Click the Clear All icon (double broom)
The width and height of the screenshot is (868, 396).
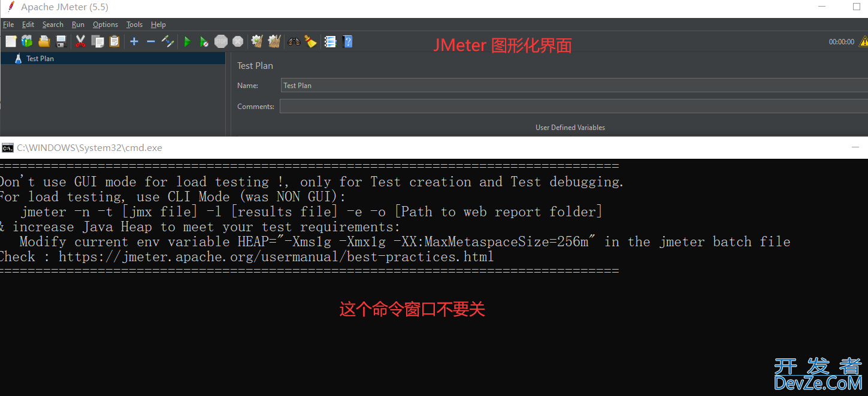click(274, 41)
